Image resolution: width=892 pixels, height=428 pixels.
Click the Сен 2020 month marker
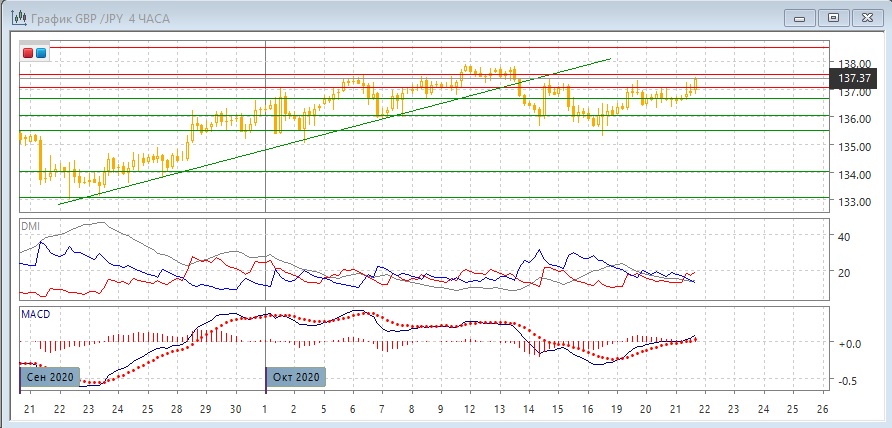click(x=45, y=377)
